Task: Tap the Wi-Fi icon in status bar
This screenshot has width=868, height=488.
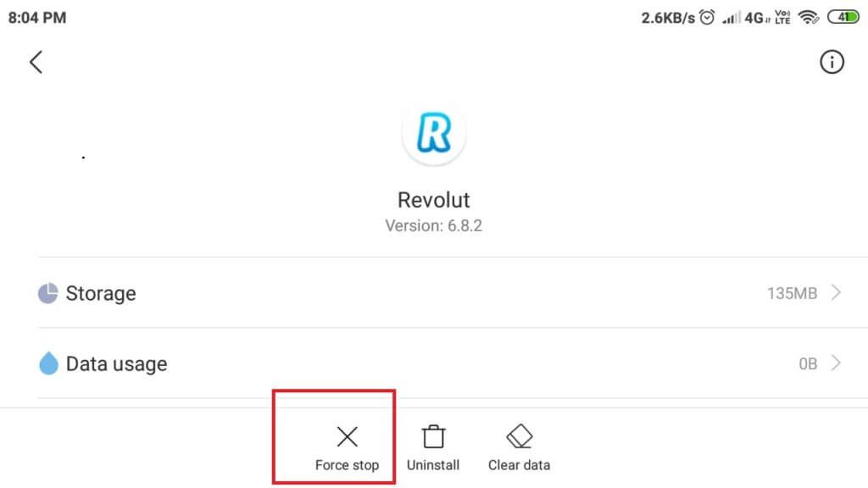Action: tap(808, 17)
